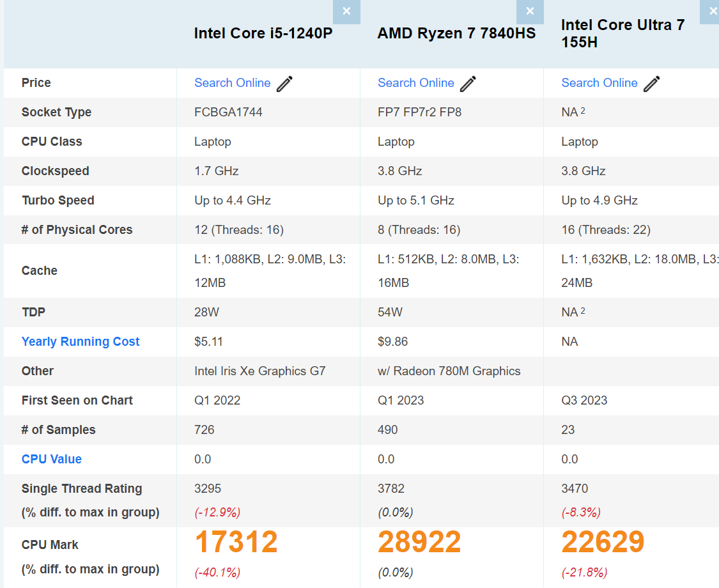Click the Single Thread Rating label
The width and height of the screenshot is (719, 588).
point(82,488)
